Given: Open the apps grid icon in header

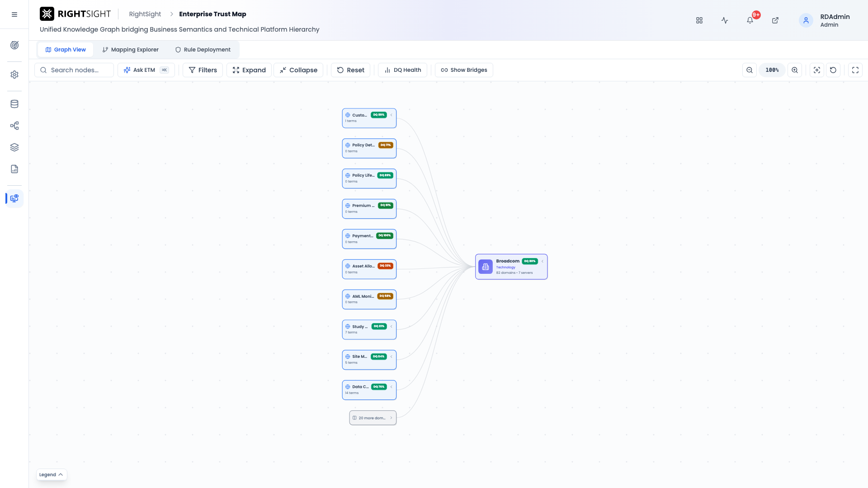Looking at the screenshot, I should [x=699, y=20].
